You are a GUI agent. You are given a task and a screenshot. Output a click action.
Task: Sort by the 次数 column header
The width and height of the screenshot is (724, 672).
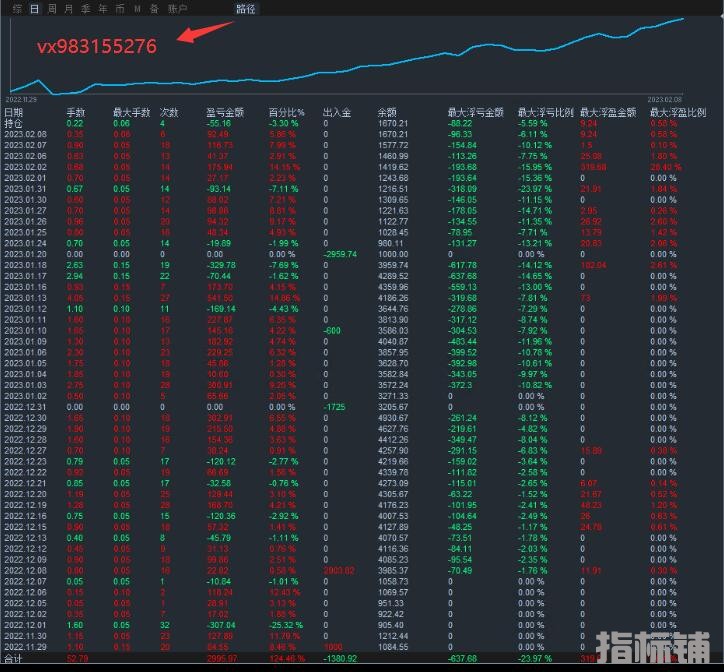169,112
